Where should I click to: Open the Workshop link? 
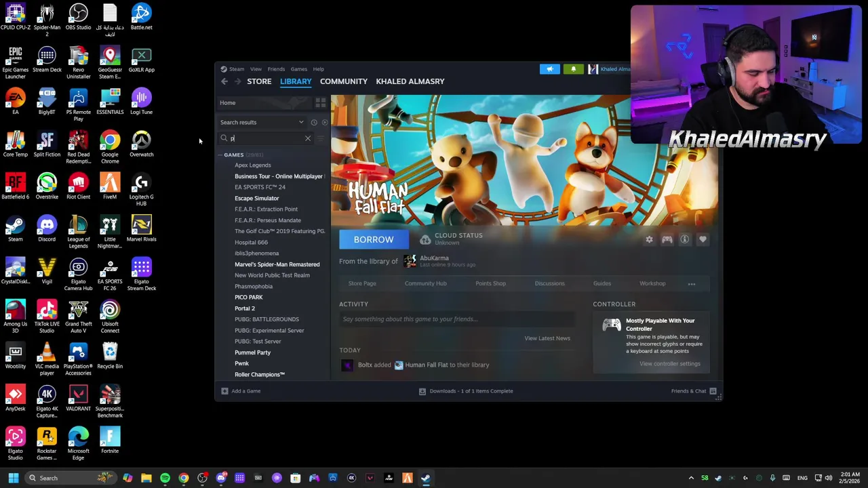click(x=652, y=283)
